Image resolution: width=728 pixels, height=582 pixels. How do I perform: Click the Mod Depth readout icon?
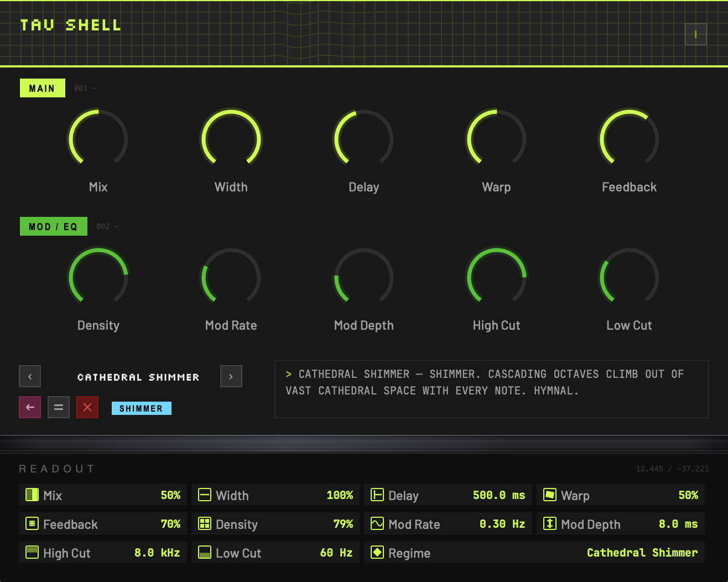coord(550,523)
